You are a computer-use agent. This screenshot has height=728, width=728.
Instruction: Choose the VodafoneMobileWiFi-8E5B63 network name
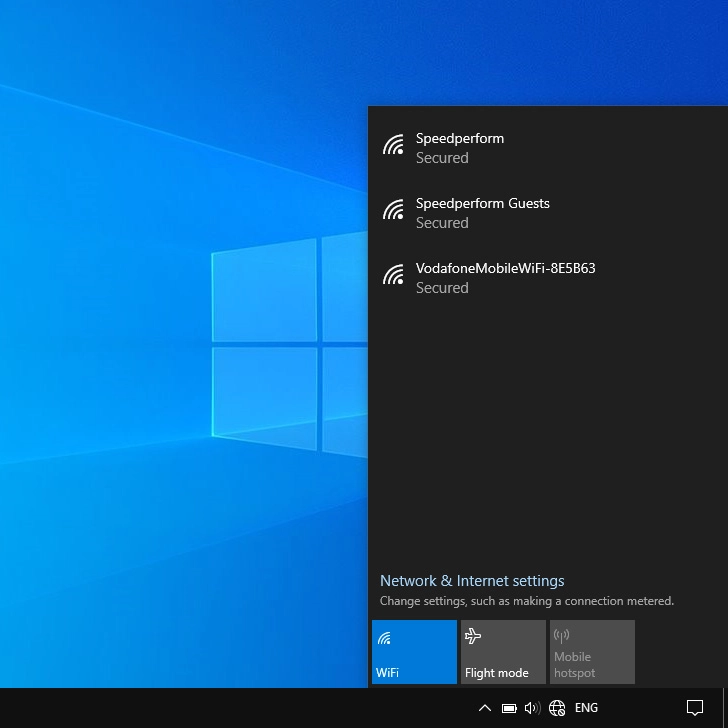click(505, 268)
